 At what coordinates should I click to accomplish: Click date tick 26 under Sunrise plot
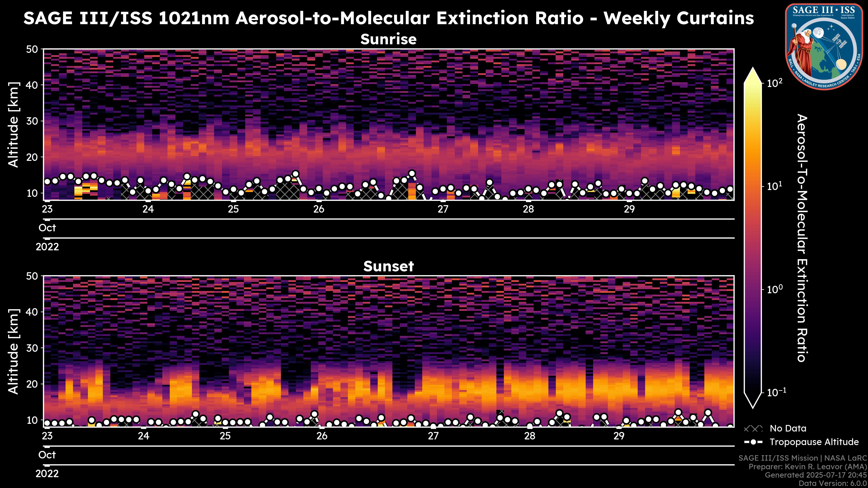tap(319, 209)
